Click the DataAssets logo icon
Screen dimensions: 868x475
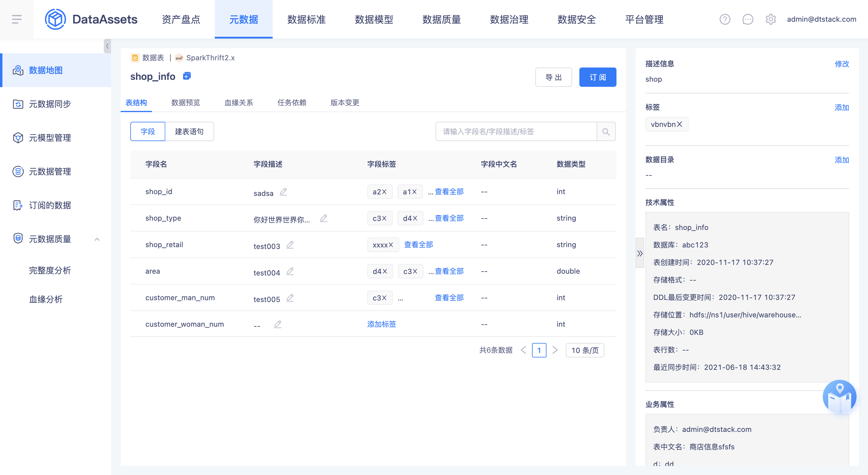pyautogui.click(x=55, y=19)
